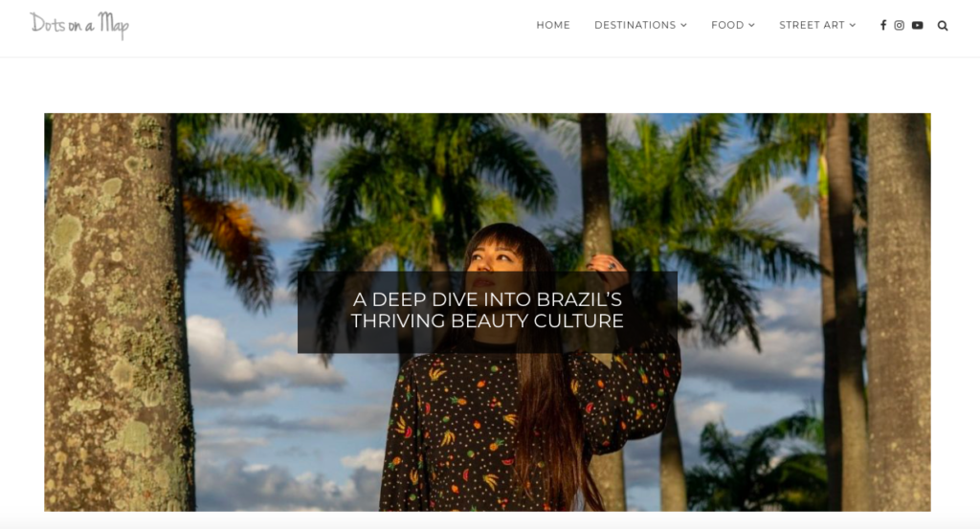Expand the Food chevron arrow
Viewport: 980px width, 529px height.
click(x=752, y=25)
